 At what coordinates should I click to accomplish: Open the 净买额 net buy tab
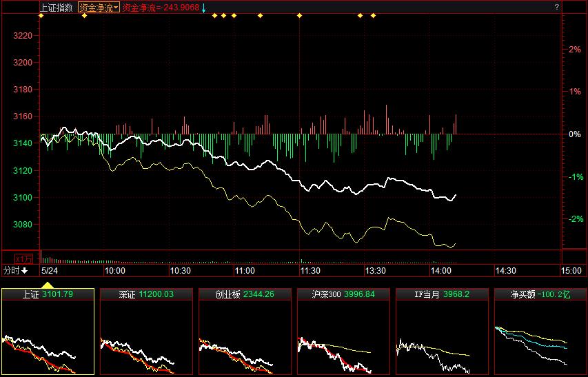pyautogui.click(x=540, y=294)
